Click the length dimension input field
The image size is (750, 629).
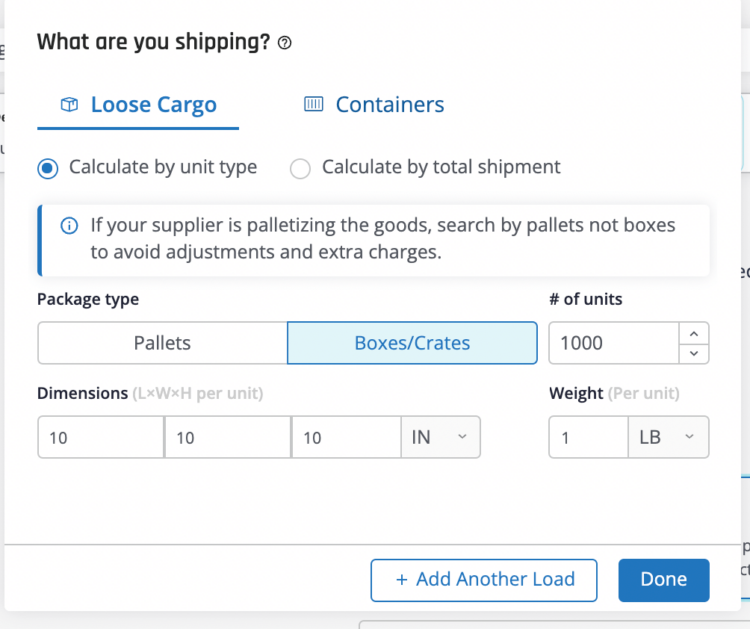(101, 437)
